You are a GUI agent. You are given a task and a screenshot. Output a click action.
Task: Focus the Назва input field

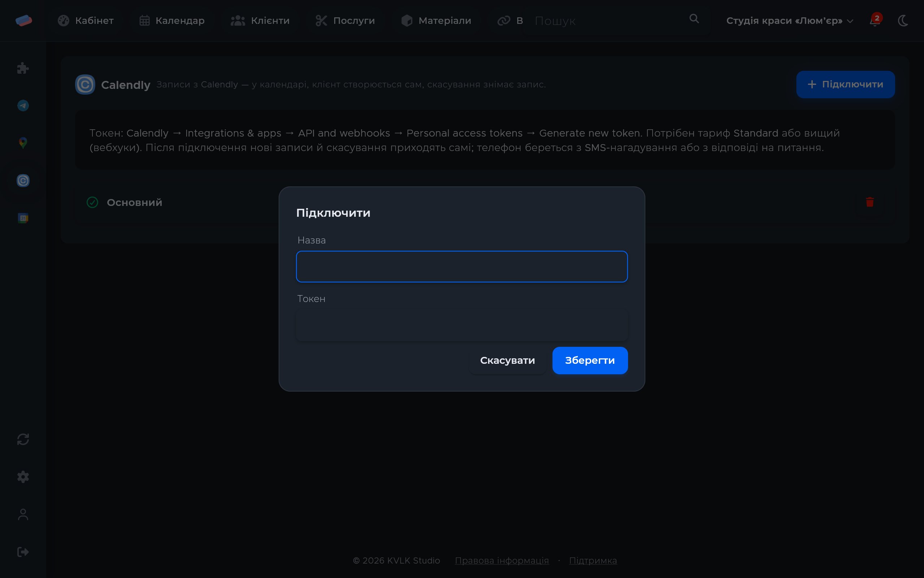(462, 267)
